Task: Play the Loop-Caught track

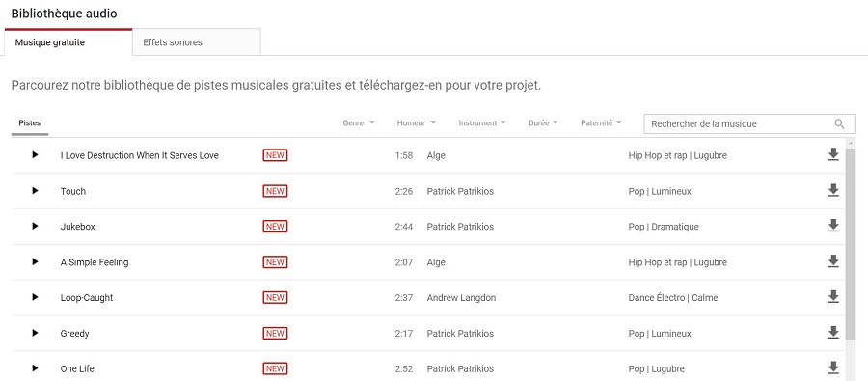Action: (36, 297)
